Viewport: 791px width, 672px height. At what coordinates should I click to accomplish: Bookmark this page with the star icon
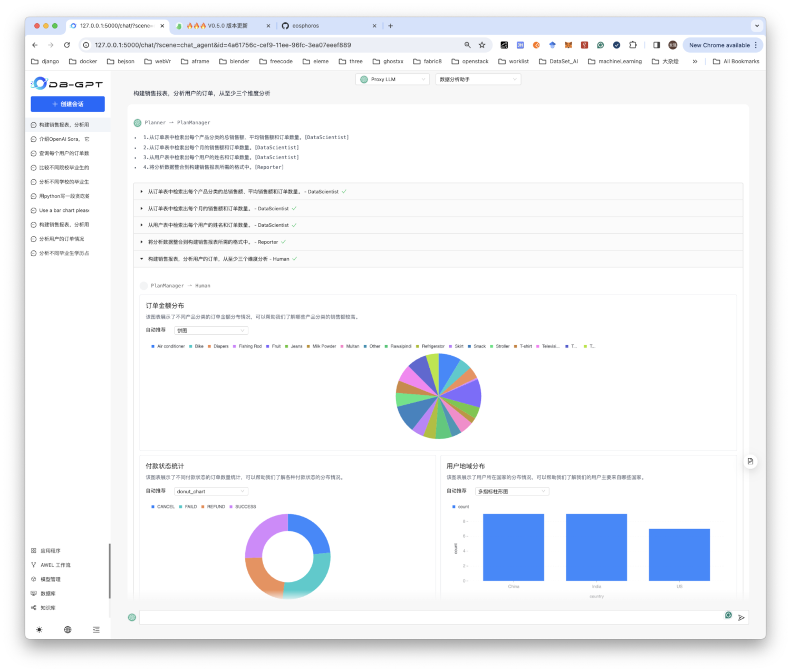[x=482, y=45]
